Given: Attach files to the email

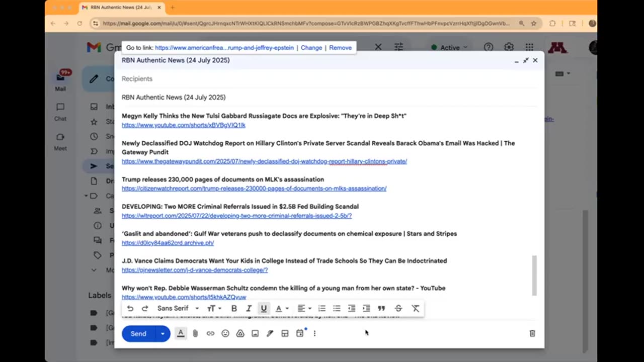Looking at the screenshot, I should 196,333.
